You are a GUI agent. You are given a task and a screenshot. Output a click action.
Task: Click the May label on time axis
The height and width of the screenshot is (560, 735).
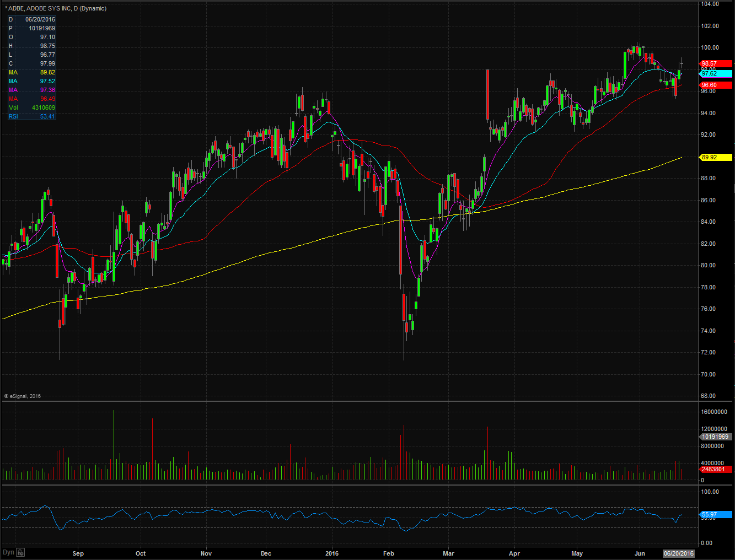click(577, 553)
